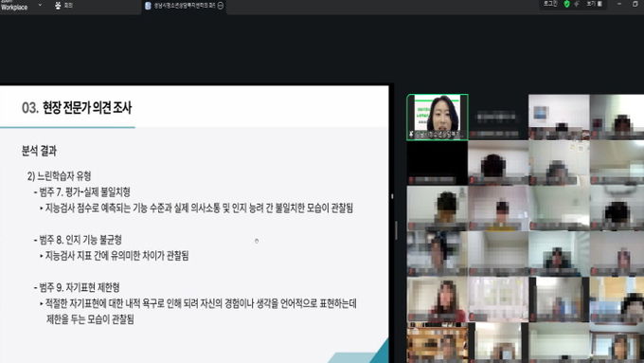The width and height of the screenshot is (644, 363).
Task: Open the 보기 view layout menu
Action: click(594, 4)
